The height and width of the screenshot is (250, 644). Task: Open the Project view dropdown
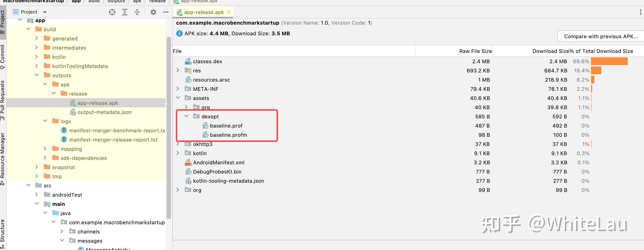tap(45, 12)
